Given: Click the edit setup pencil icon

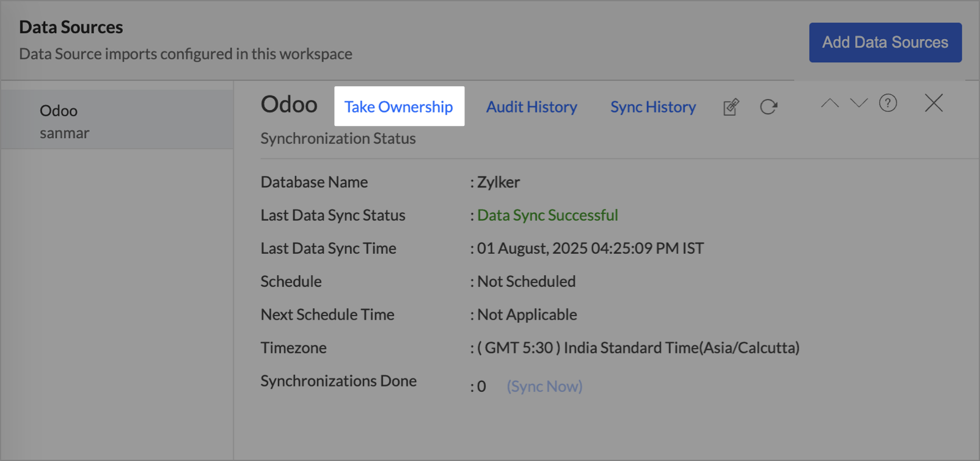Looking at the screenshot, I should click(x=731, y=107).
